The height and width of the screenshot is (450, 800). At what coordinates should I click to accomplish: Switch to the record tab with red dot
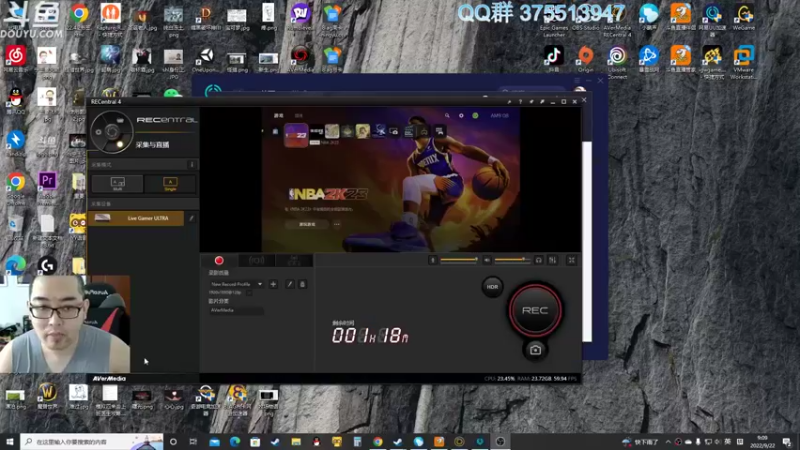[219, 261]
